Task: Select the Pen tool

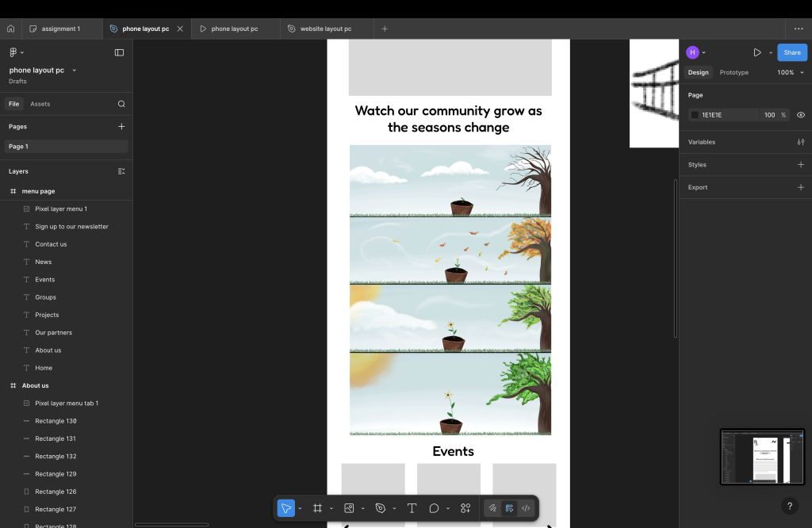Action: tap(381, 508)
